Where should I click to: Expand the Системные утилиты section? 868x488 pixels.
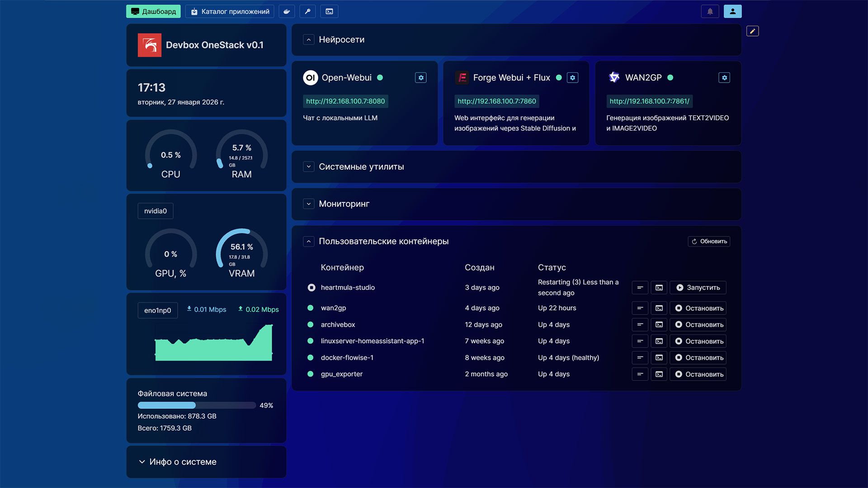(309, 167)
